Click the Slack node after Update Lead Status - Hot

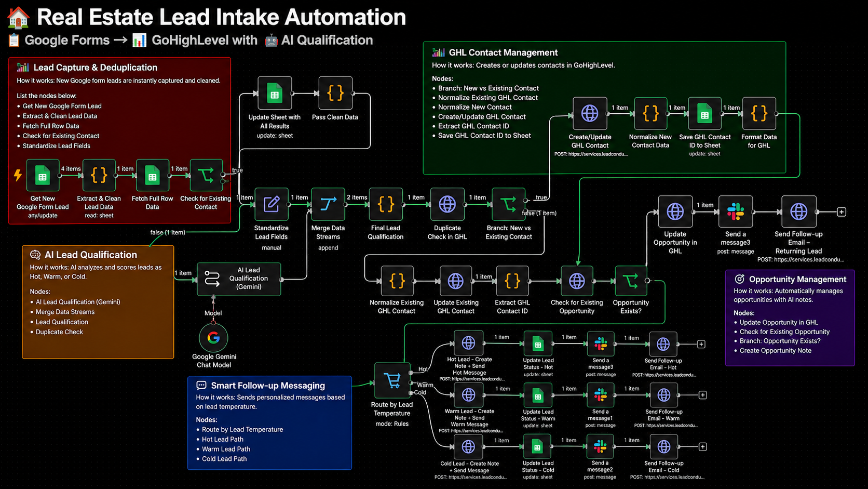point(601,343)
